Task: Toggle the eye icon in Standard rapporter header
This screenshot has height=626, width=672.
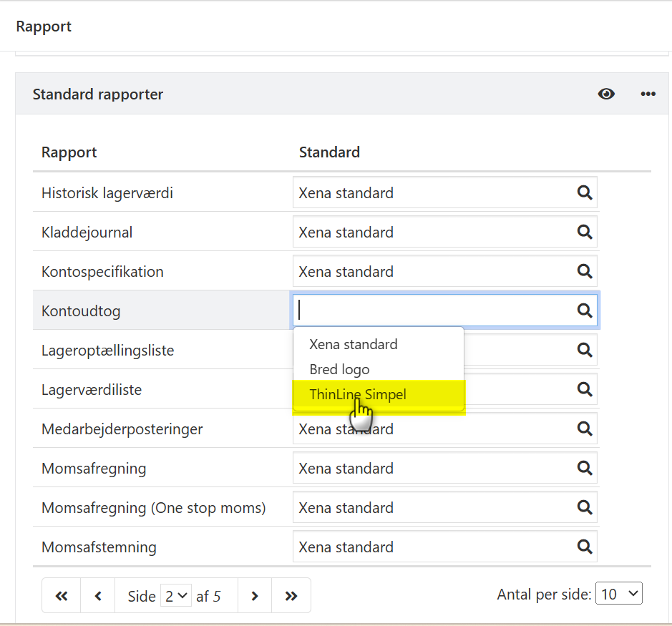Action: [x=606, y=94]
